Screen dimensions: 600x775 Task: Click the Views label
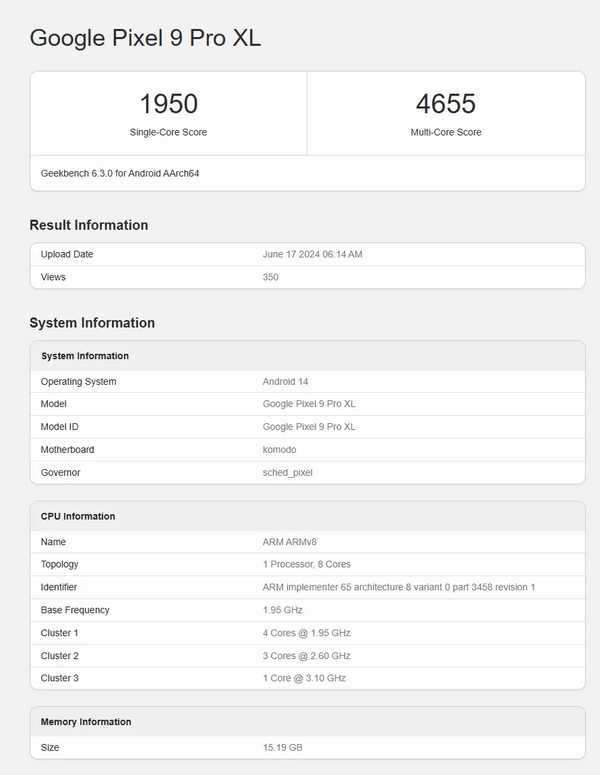[x=53, y=277]
